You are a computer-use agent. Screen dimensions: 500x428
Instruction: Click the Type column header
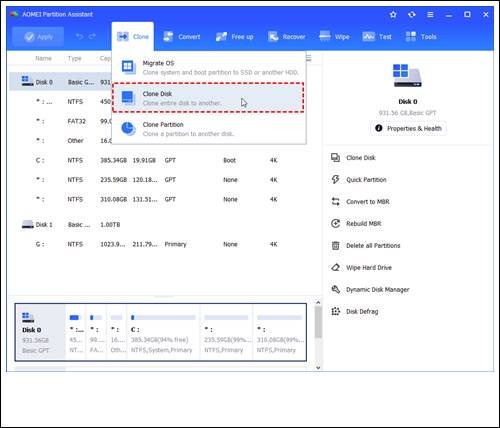point(74,58)
